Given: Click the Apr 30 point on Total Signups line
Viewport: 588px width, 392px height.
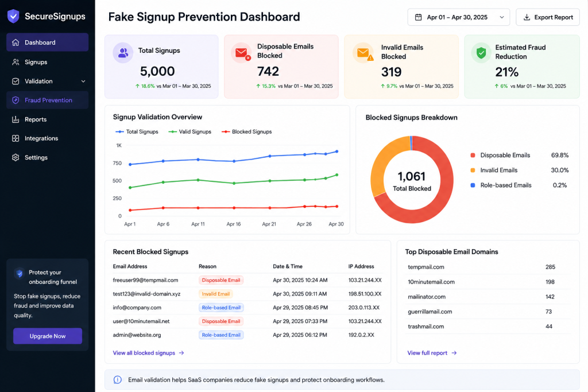Looking at the screenshot, I should [x=336, y=152].
